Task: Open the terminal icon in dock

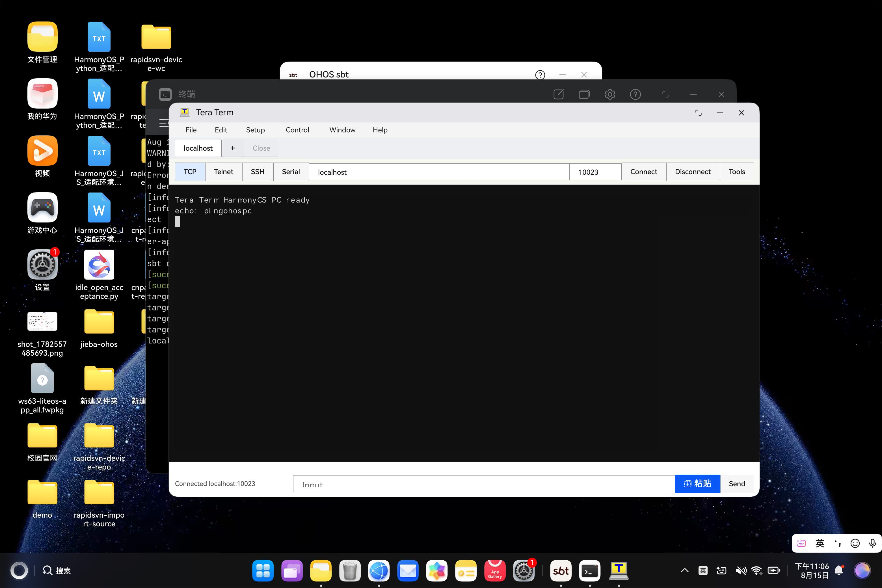Action: click(590, 571)
